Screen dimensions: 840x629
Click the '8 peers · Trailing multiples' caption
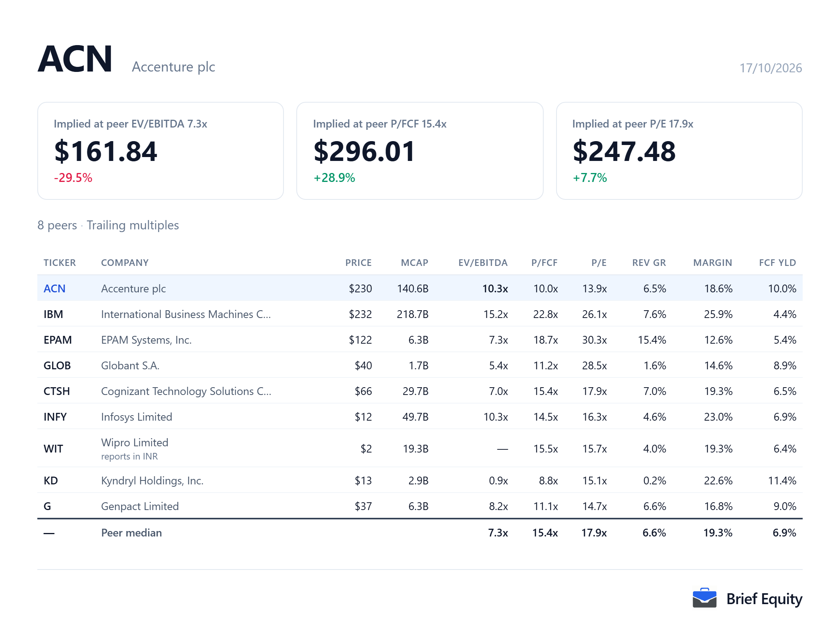pos(108,225)
